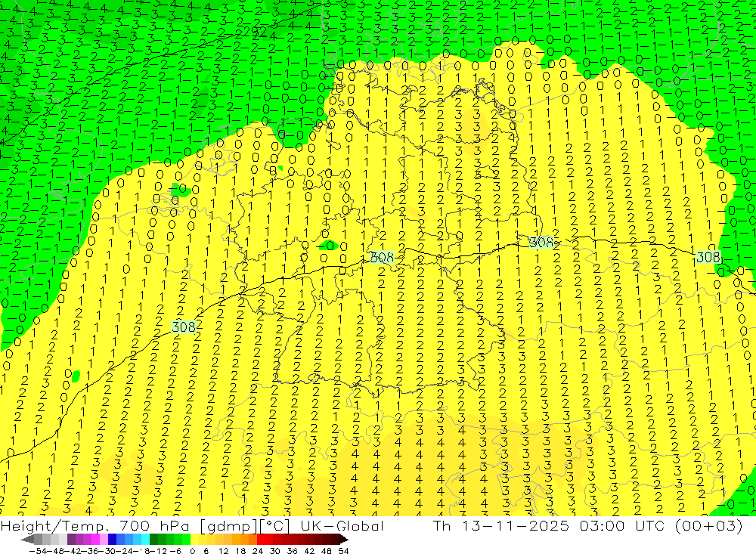Click the 292 contour label
This screenshot has height=554, width=756.
[255, 32]
